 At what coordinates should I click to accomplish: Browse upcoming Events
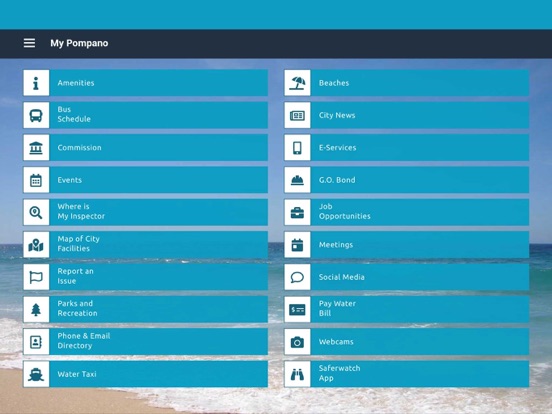(x=145, y=180)
